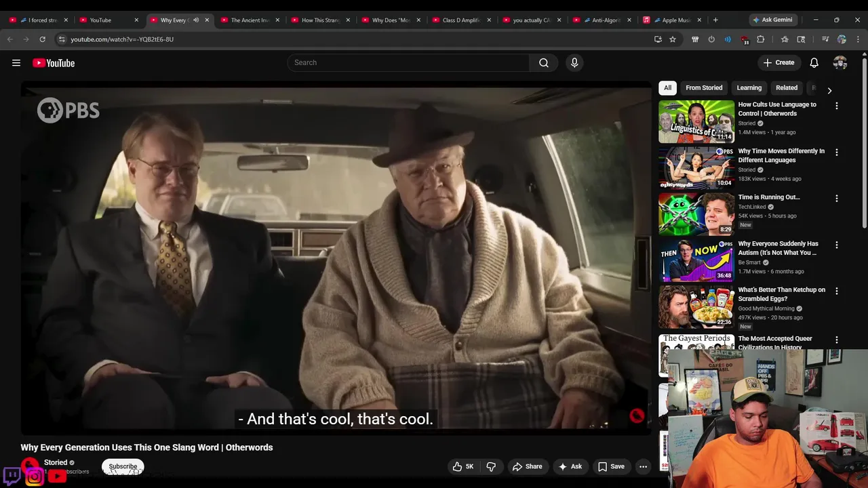The image size is (868, 488).
Task: Open the Extensions puzzle piece menu
Action: point(761,39)
